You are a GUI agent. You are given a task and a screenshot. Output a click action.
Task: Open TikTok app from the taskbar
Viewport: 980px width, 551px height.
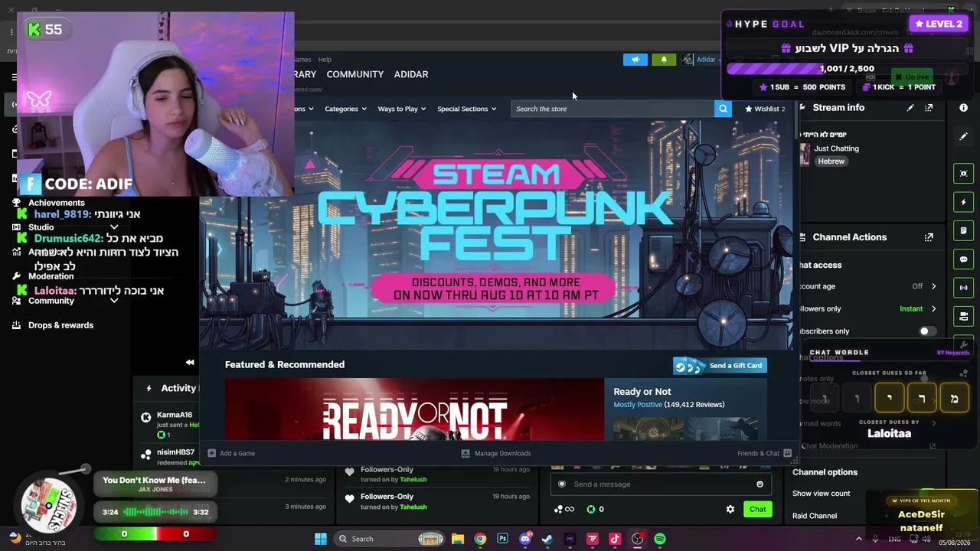(615, 539)
